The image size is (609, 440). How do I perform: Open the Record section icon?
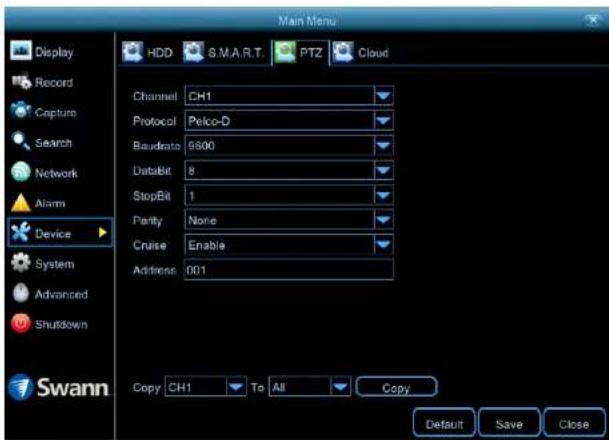[x=21, y=82]
